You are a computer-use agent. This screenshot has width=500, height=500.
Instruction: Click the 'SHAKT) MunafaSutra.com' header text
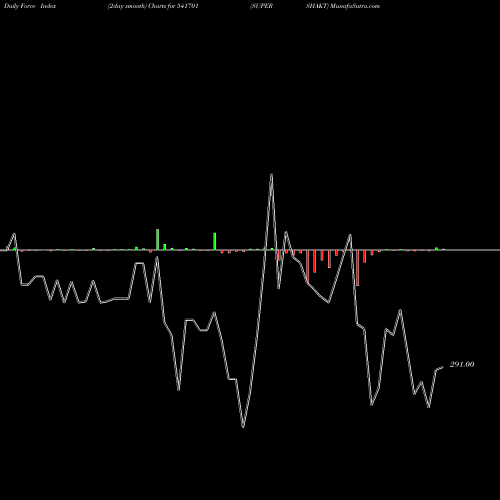(343, 6)
